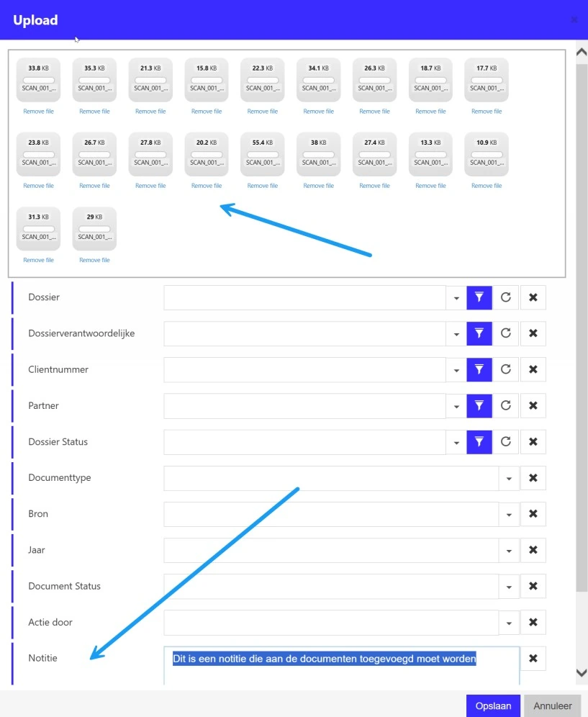Image resolution: width=588 pixels, height=717 pixels.
Task: Click the filter icon for Partner
Action: pos(479,405)
